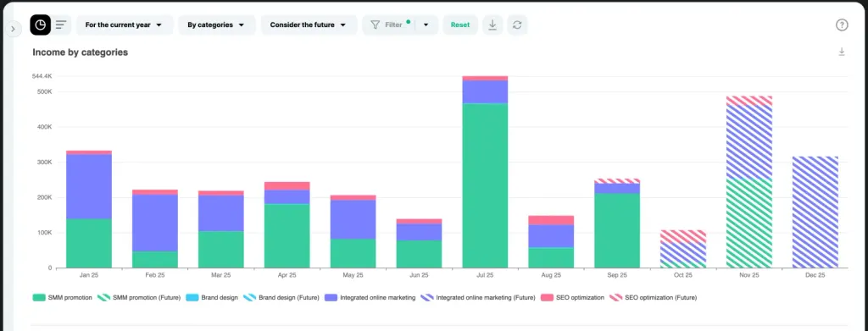Toggle SMM promotion legend item

[63, 297]
